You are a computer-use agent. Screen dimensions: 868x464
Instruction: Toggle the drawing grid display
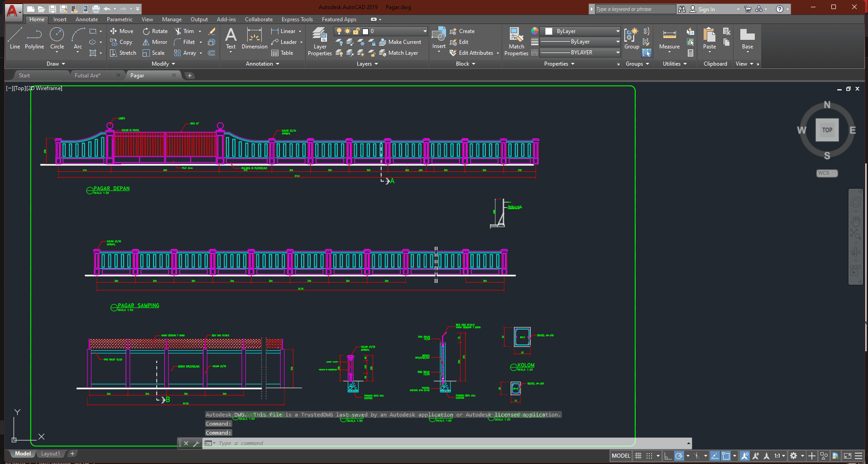(x=638, y=456)
